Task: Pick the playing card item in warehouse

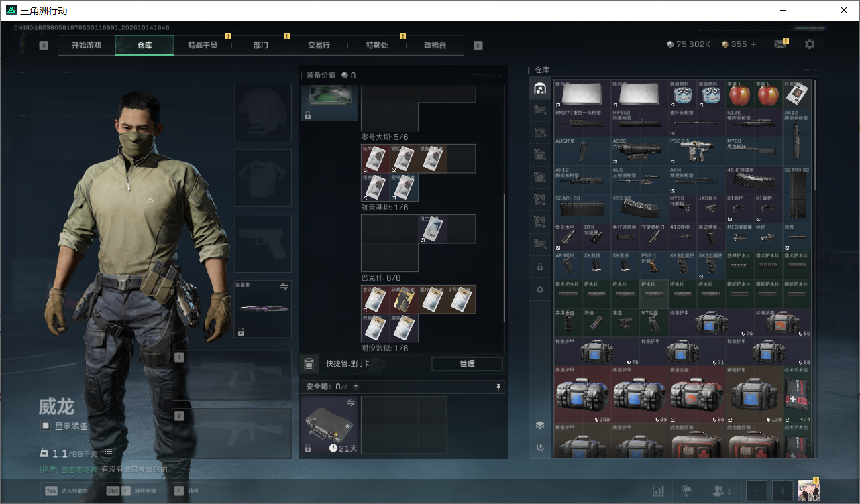Action: point(797,94)
